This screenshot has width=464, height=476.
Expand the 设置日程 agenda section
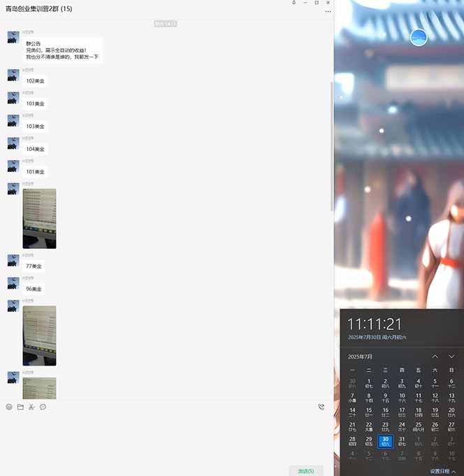(442, 471)
